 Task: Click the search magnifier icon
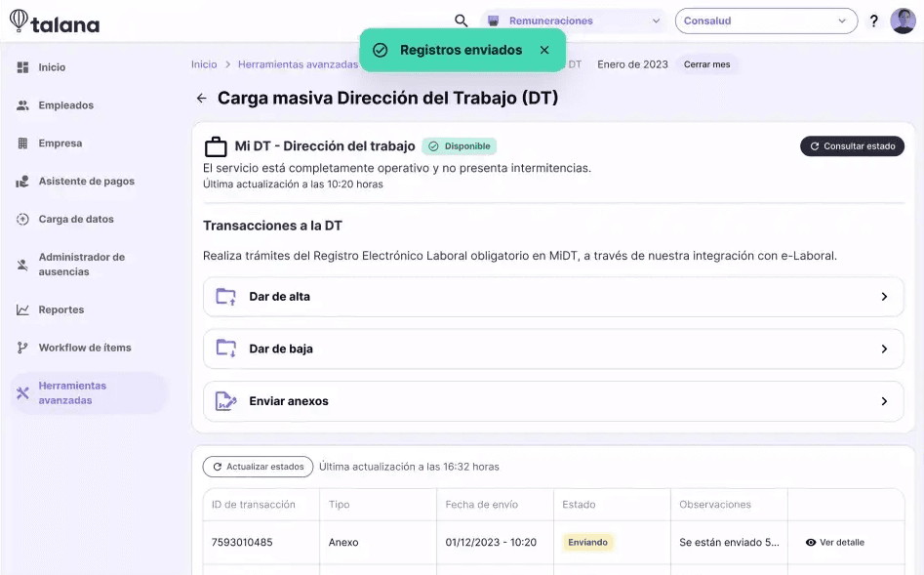pyautogui.click(x=459, y=20)
